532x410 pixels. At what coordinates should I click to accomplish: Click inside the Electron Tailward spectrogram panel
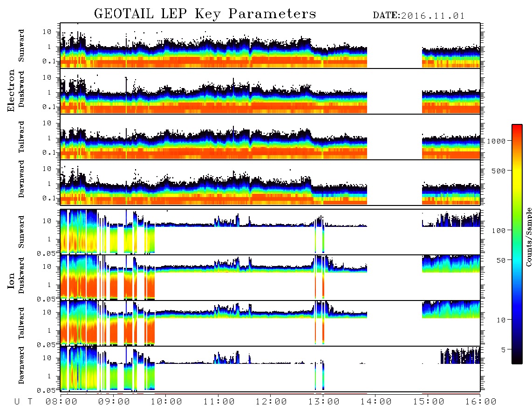(x=270, y=137)
